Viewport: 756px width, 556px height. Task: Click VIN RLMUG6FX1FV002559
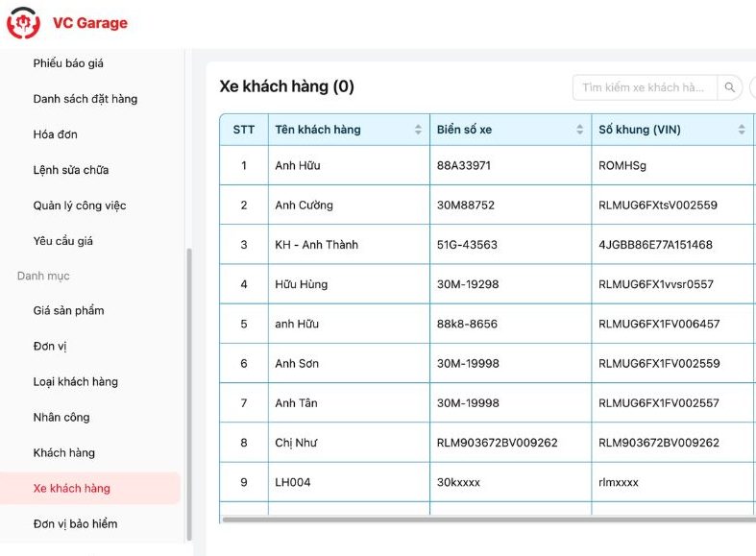659,363
